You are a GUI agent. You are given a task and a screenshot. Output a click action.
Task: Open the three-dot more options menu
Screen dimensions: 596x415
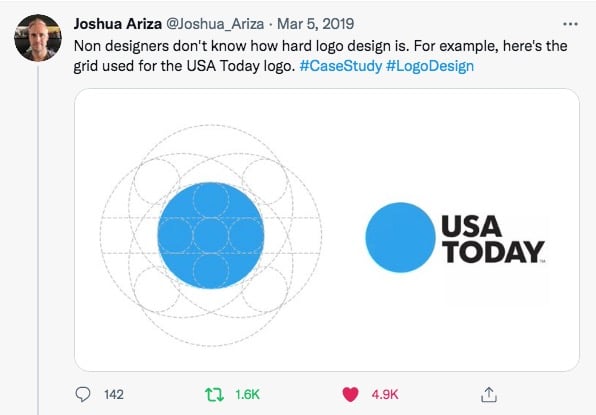570,24
